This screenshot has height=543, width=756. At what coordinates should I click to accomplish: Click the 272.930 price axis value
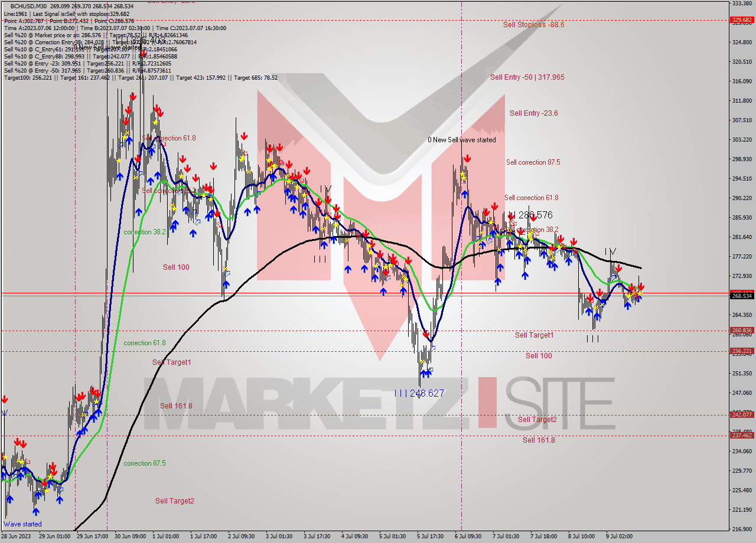pyautogui.click(x=742, y=276)
